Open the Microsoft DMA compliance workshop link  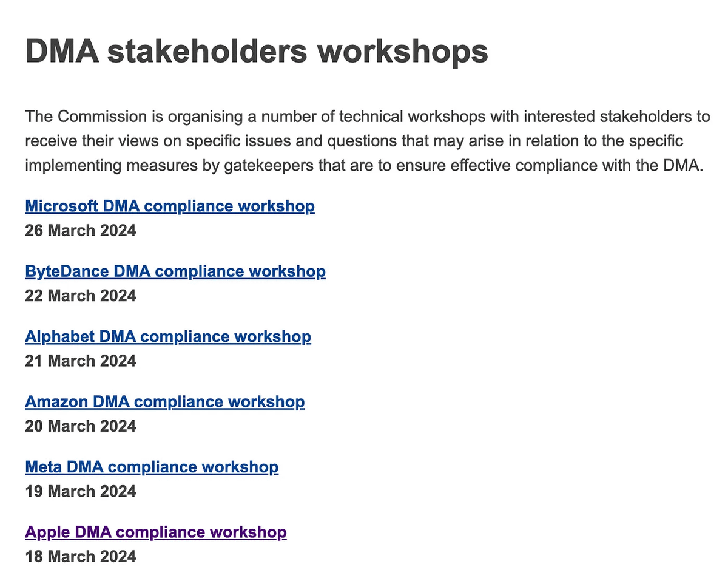[170, 206]
